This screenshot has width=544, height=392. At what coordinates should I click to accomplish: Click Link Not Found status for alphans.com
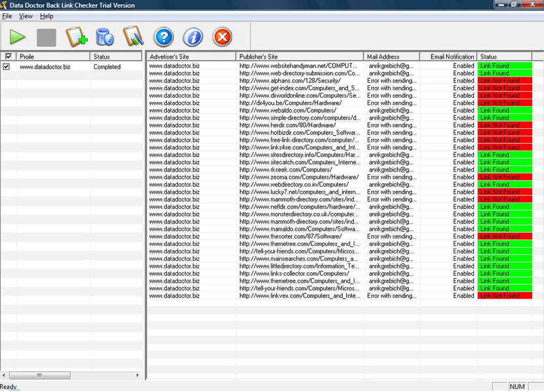pos(505,81)
